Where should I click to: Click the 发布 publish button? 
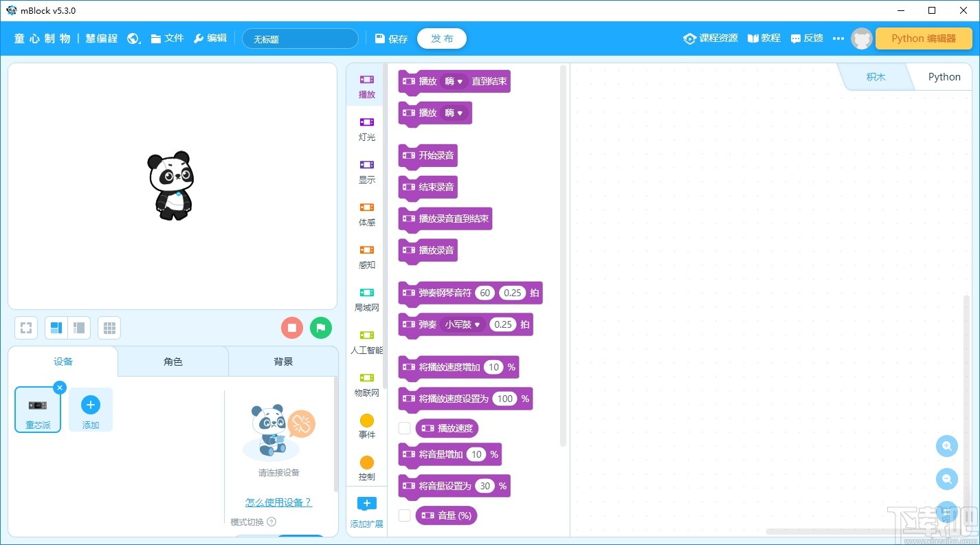coord(442,38)
